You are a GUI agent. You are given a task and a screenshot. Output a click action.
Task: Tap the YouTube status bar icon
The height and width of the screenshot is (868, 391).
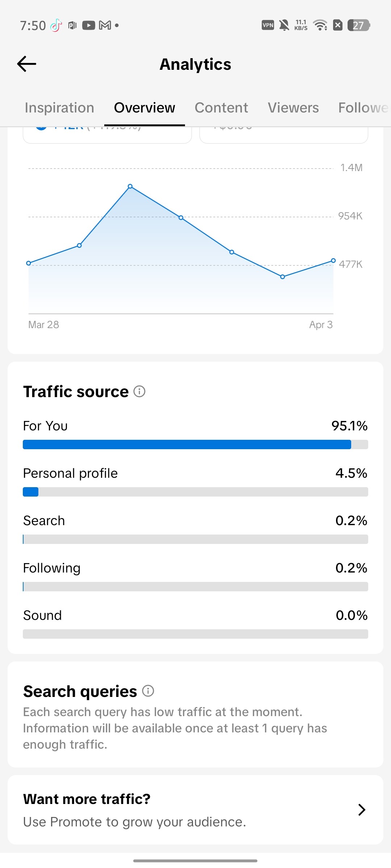pyautogui.click(x=88, y=25)
